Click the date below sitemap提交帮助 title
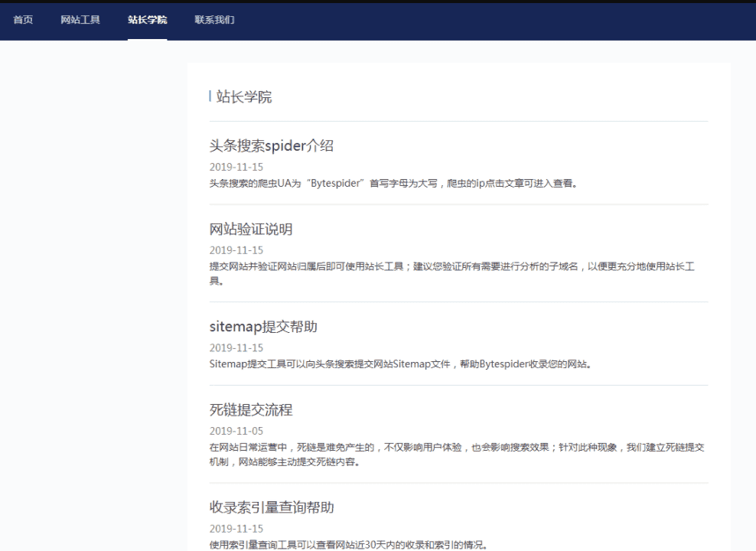The width and height of the screenshot is (756, 551). point(236,347)
